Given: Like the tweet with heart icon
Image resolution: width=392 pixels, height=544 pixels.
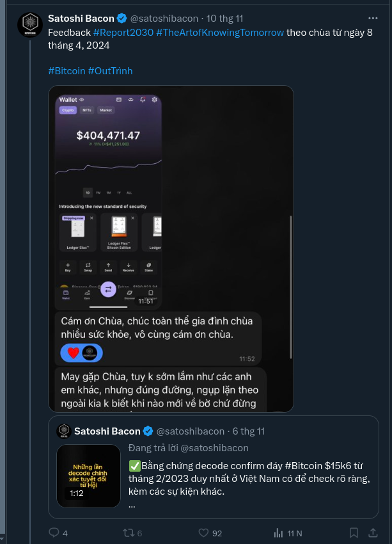Looking at the screenshot, I should (203, 532).
